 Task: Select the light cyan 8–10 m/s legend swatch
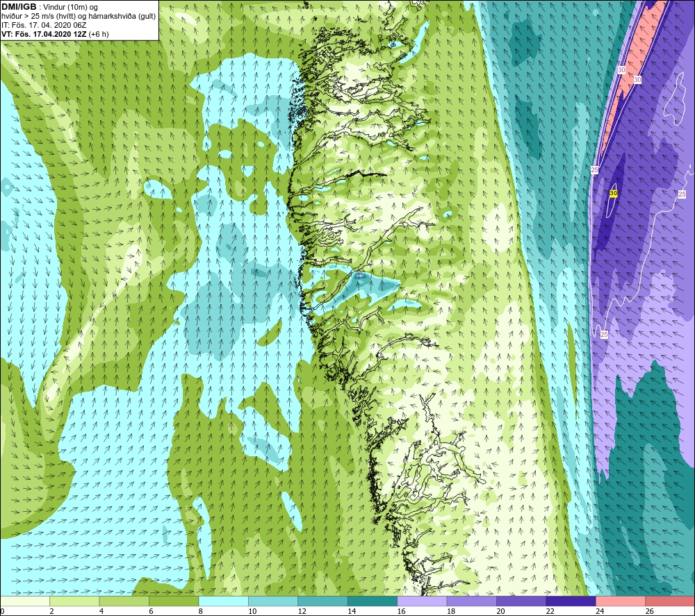(223, 601)
